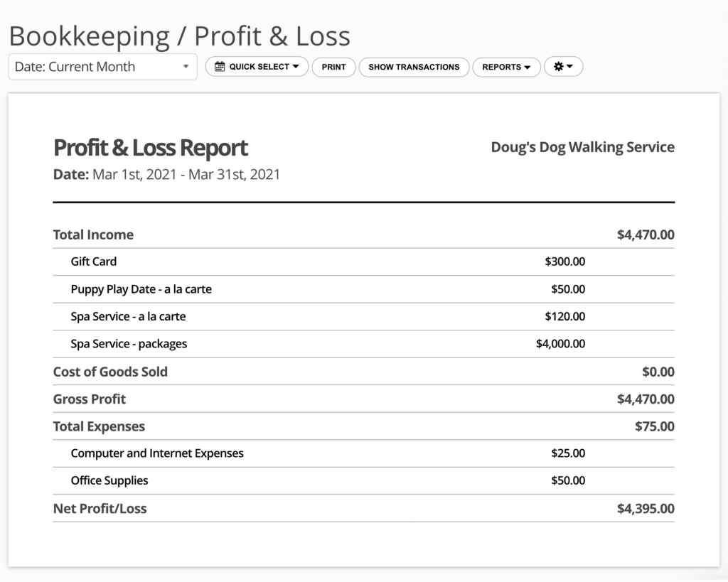The height and width of the screenshot is (582, 728).
Task: Click the Print button
Action: [x=333, y=67]
